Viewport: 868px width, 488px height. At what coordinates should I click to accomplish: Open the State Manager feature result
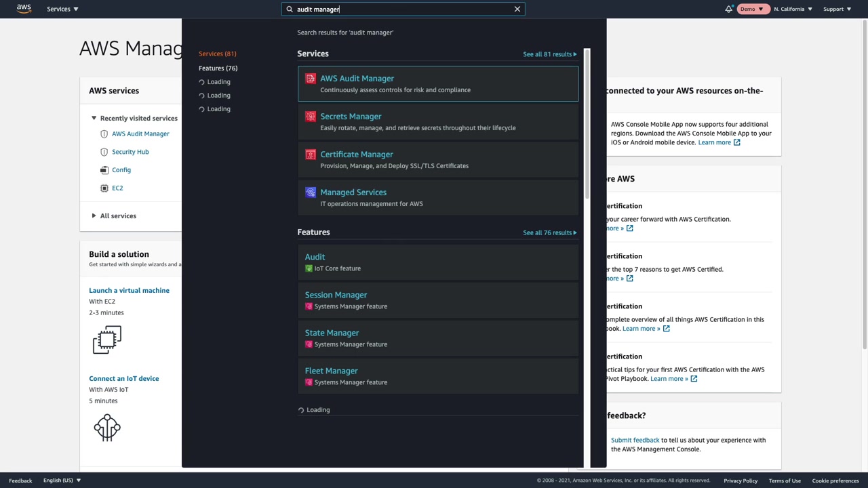[x=438, y=338]
